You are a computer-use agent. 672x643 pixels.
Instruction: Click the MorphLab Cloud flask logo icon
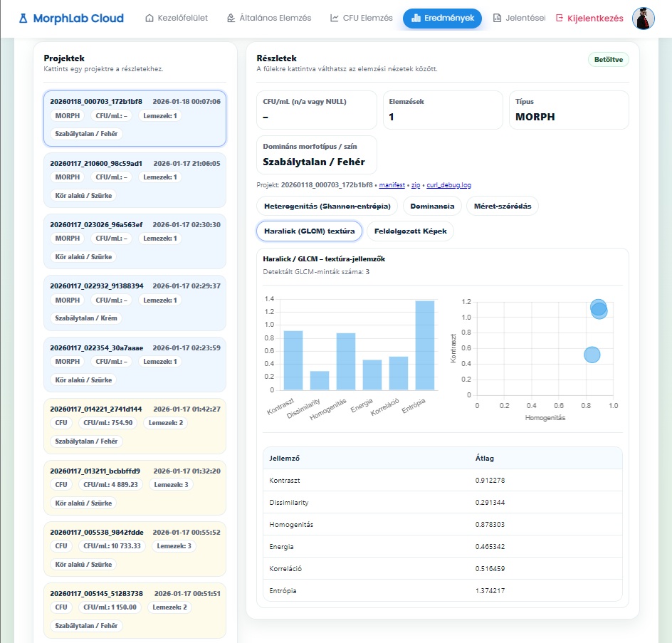tap(23, 19)
